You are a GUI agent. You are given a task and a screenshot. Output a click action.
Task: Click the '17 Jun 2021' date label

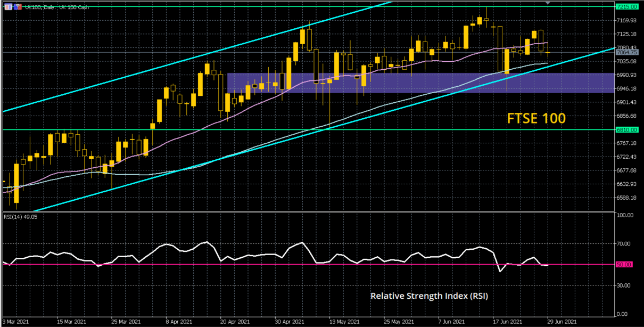tap(507, 322)
